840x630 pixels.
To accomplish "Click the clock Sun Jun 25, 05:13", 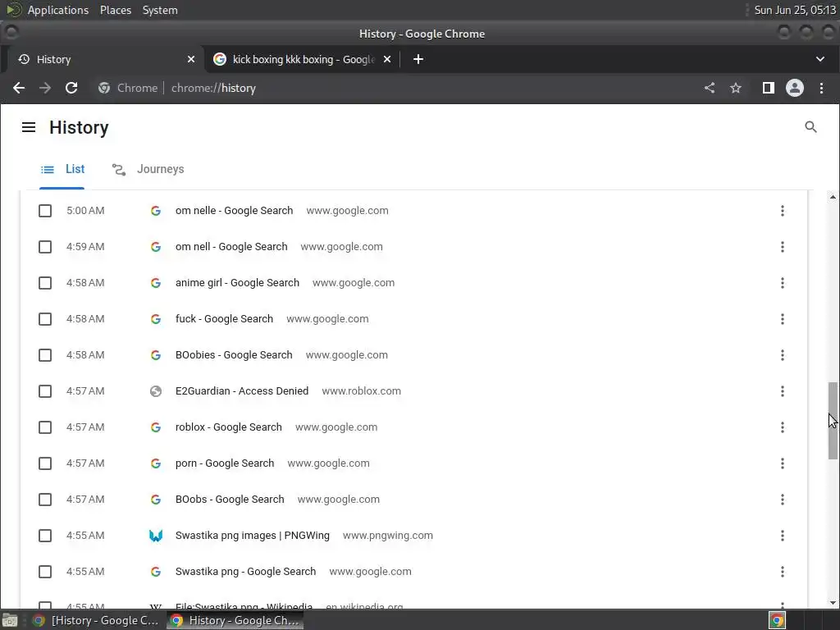I will point(794,10).
